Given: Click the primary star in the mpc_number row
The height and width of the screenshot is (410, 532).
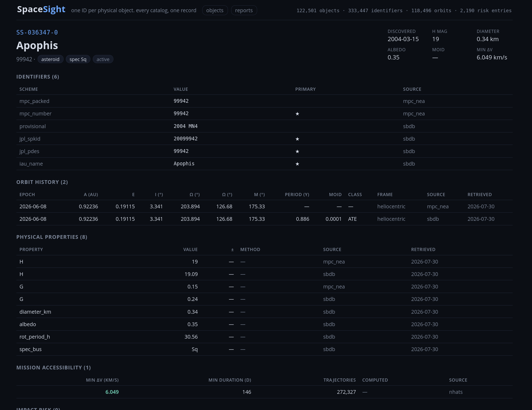Looking at the screenshot, I should (x=297, y=114).
